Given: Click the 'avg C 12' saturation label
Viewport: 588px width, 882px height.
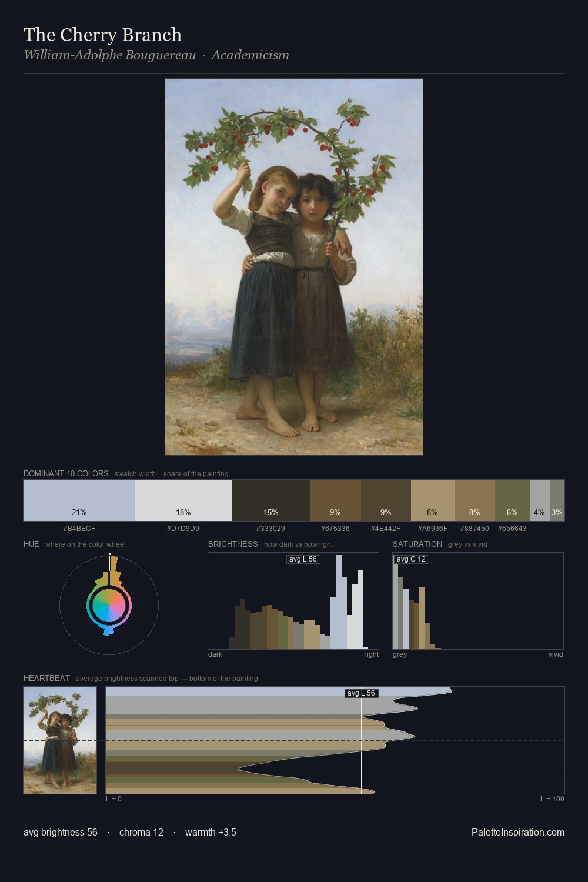Looking at the screenshot, I should 411,559.
